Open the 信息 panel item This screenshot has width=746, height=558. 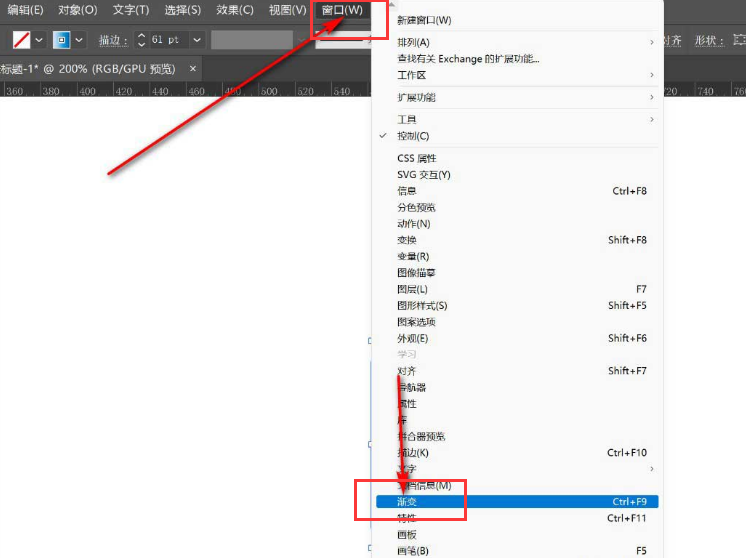[517, 191]
